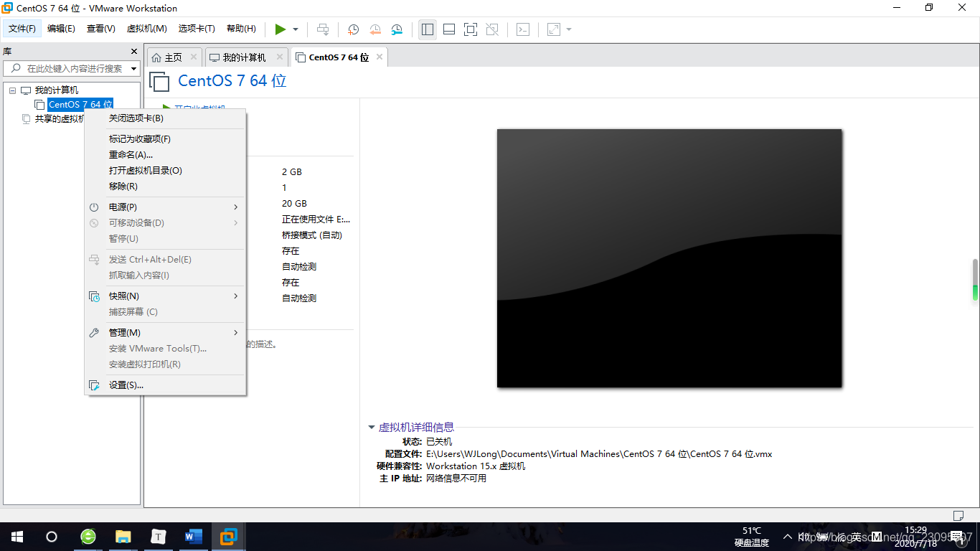Image resolution: width=980 pixels, height=551 pixels.
Task: Expand the 快照(N) submenu arrow
Action: point(236,296)
